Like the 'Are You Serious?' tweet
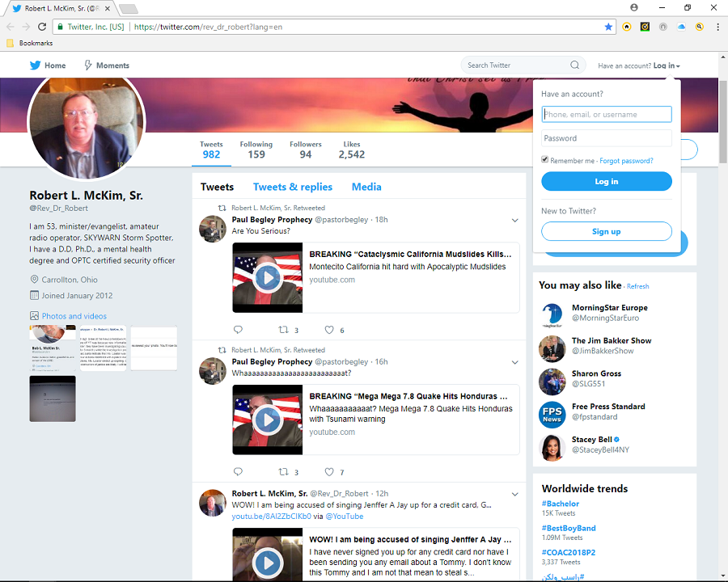Screen dimensions: 728x582 (x=329, y=330)
